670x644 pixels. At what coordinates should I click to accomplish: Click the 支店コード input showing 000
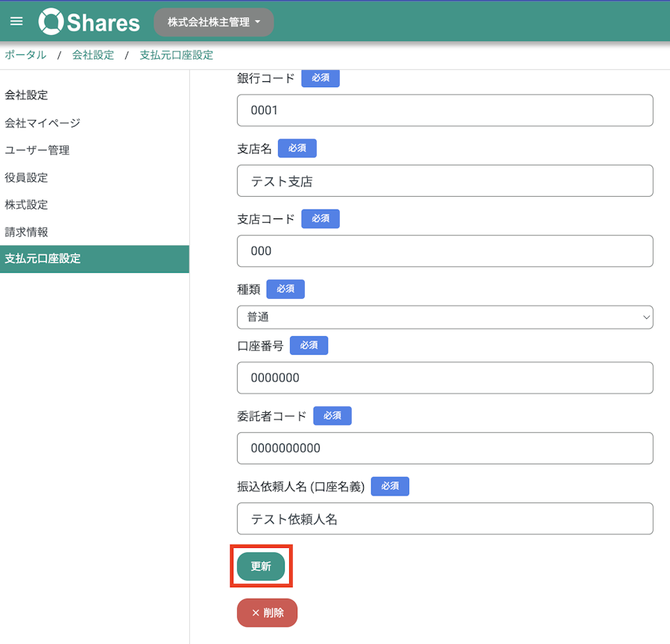tap(445, 251)
